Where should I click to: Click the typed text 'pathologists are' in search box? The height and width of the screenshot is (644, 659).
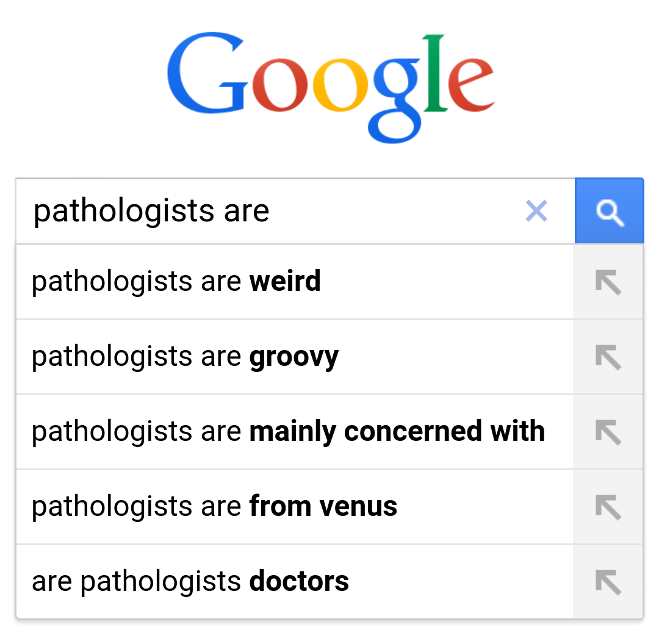pos(151,212)
